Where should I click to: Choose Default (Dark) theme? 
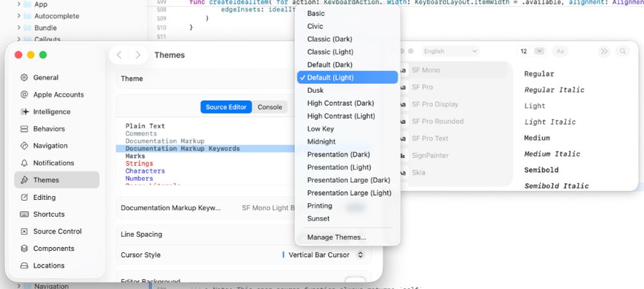point(348,65)
